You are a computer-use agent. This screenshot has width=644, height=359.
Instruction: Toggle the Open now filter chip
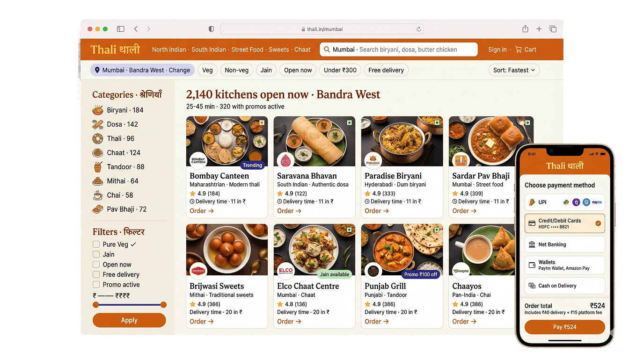click(298, 70)
